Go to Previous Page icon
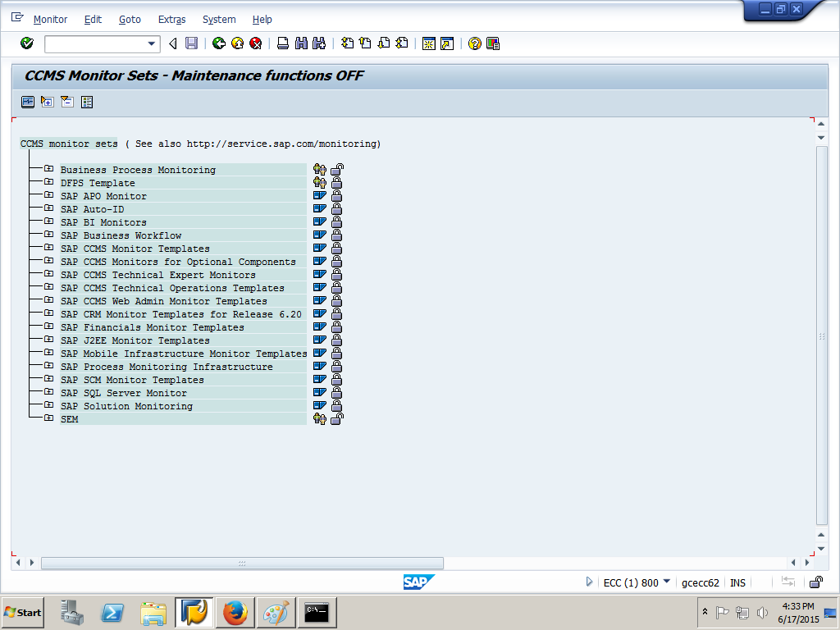This screenshot has width=840, height=630. coord(365,43)
